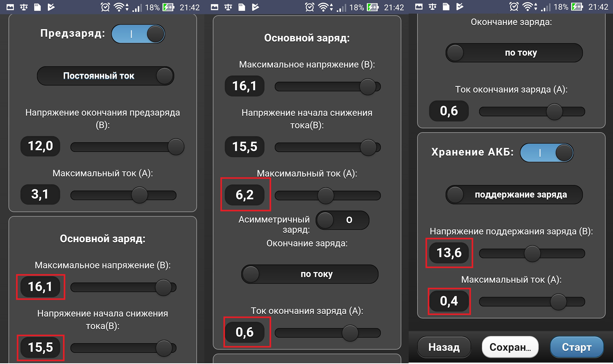Switch the по току selector above the Хранение АКБ section

tap(514, 53)
